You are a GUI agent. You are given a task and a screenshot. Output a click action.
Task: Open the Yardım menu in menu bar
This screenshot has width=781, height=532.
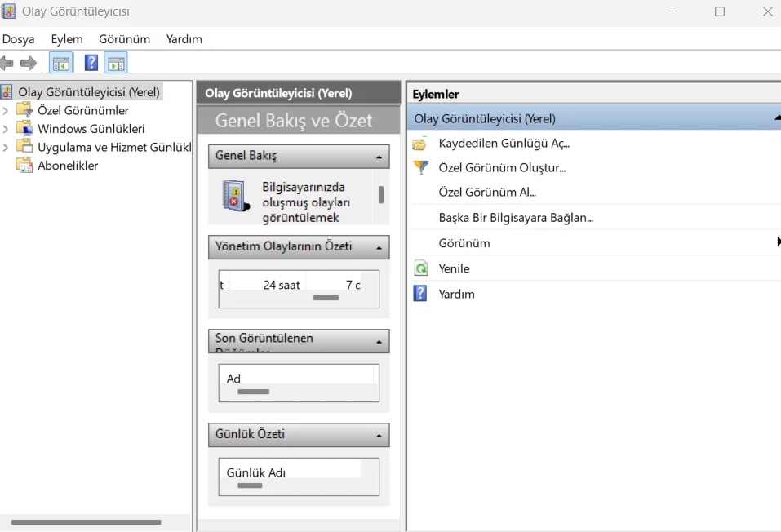coord(184,39)
